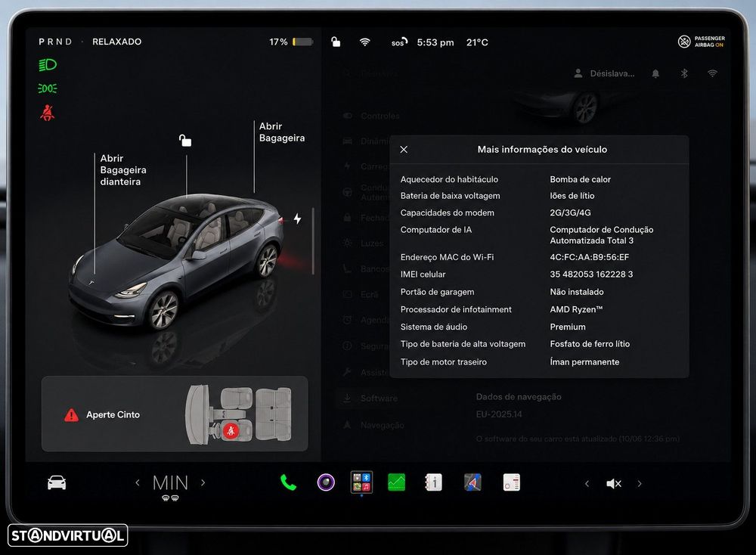Screen dimensions: 756x555
Task: Open the green Energy graph app
Action: (396, 482)
